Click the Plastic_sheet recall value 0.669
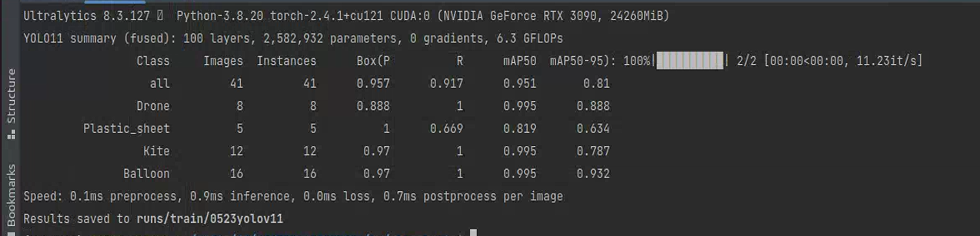 [446, 129]
